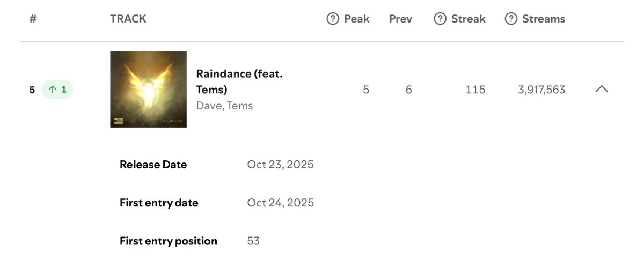644x267 pixels.
Task: Collapse the Raindance track details chevron
Action: pyautogui.click(x=602, y=90)
